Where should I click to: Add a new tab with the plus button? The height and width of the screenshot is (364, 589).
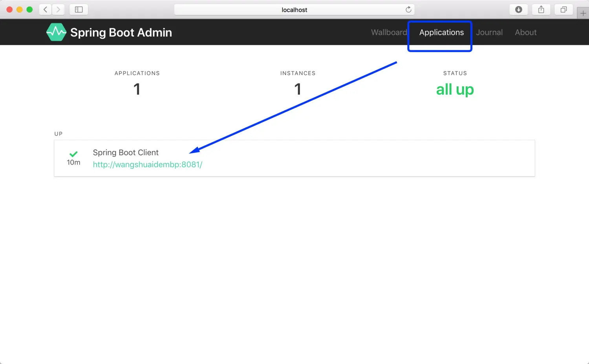click(583, 13)
